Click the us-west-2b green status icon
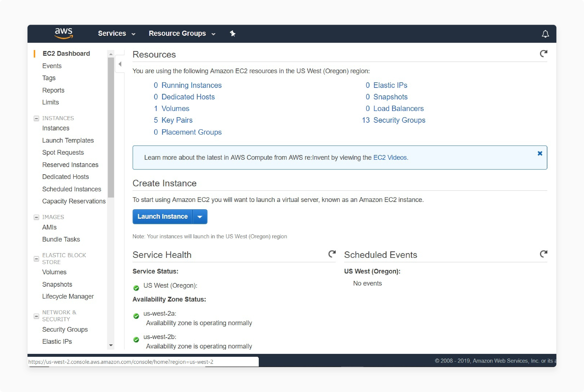 point(136,340)
